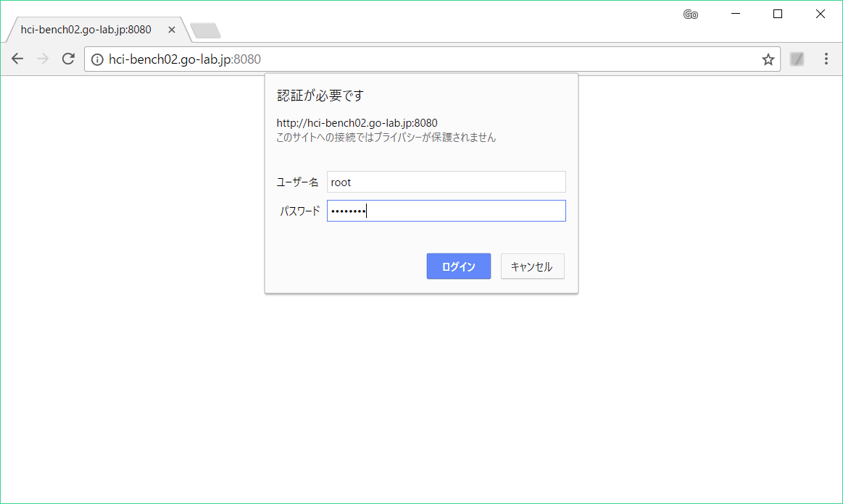Click the ユーザー名 label
Screen dimensions: 843x504
[x=297, y=182]
